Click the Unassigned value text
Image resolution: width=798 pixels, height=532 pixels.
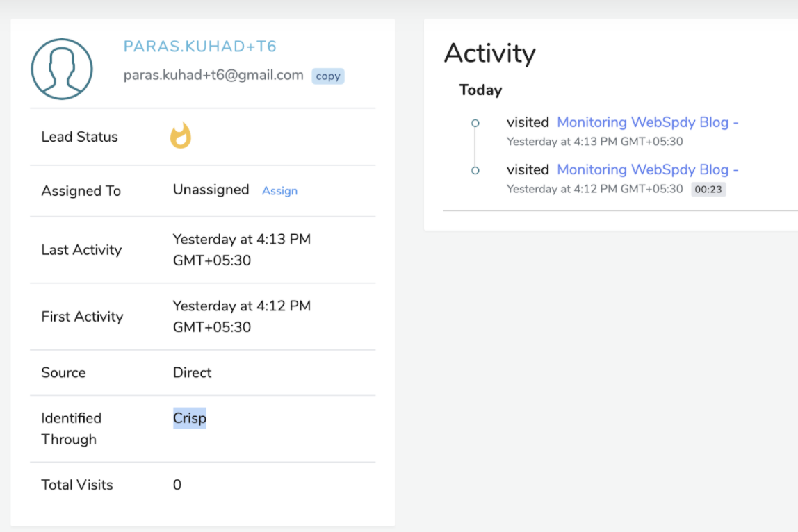point(211,190)
